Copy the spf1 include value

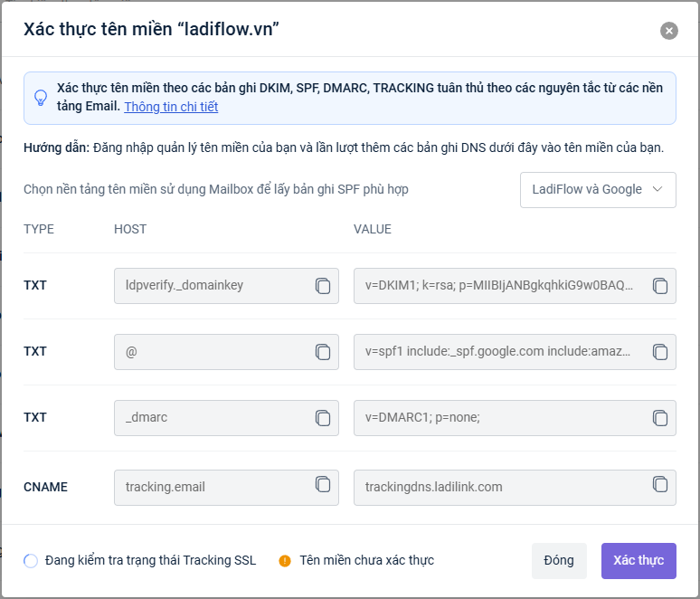click(x=660, y=352)
